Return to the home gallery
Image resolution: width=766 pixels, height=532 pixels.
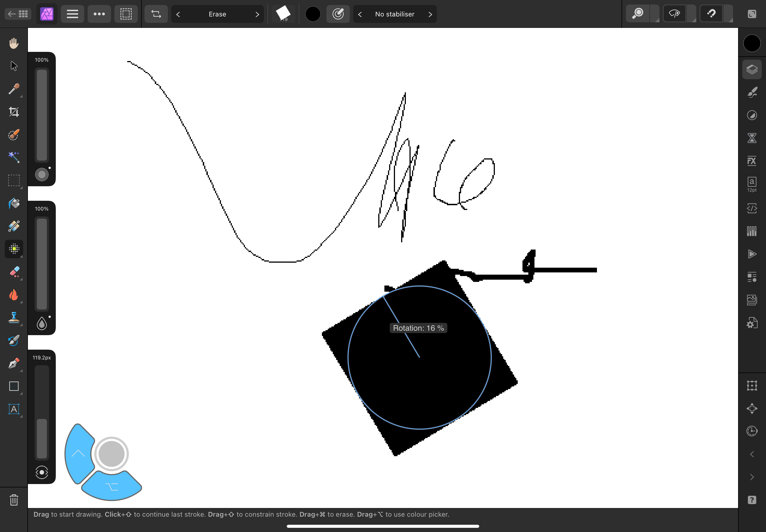tap(18, 14)
